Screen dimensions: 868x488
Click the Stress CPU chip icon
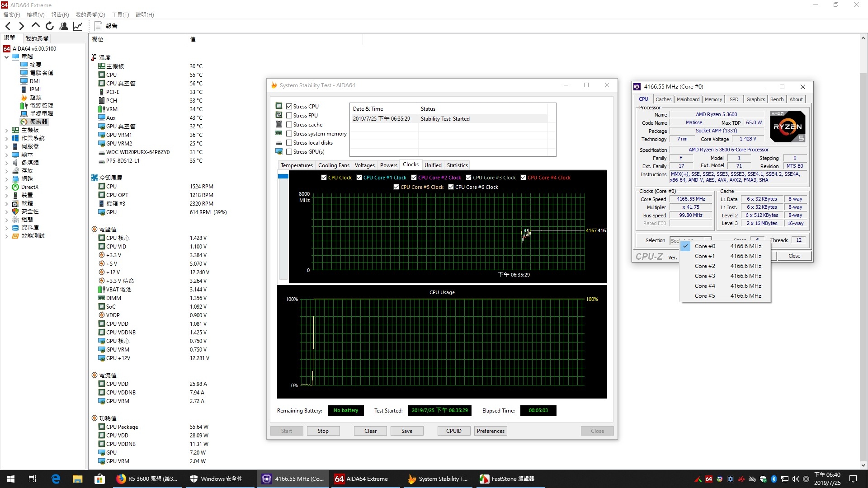[x=279, y=106]
